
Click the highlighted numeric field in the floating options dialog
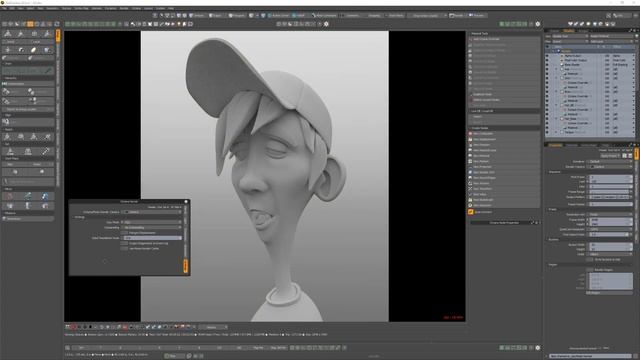click(153, 238)
